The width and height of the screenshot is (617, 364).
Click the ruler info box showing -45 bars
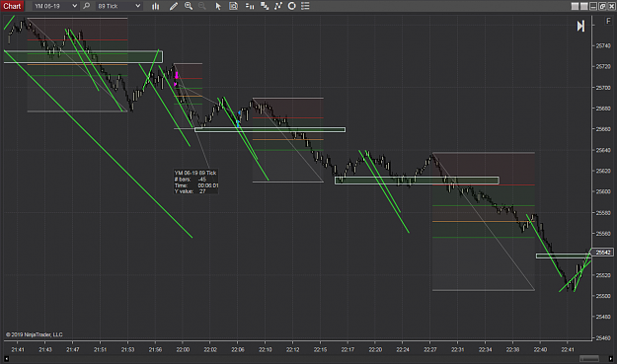click(x=196, y=182)
